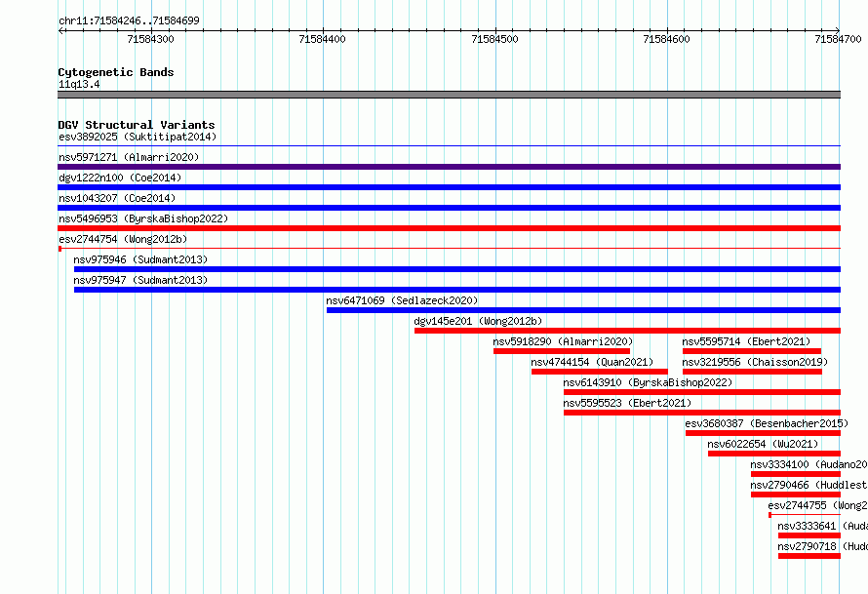Select the 11q13.4 band label
This screenshot has width=868, height=594.
click(79, 84)
